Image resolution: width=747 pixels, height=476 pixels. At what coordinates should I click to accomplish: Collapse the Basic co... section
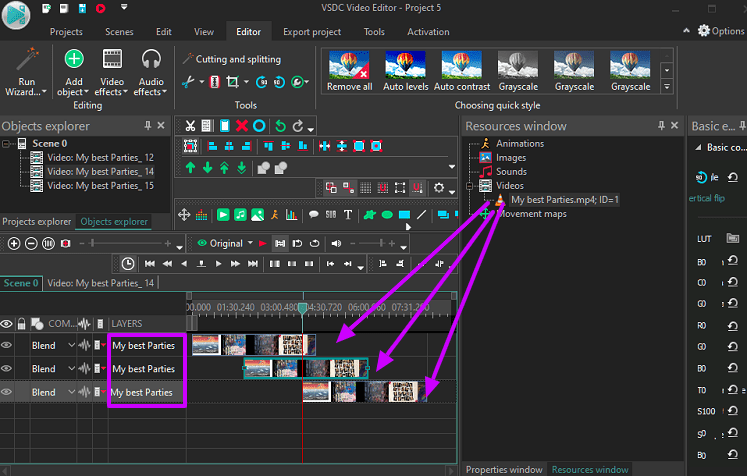click(x=698, y=148)
